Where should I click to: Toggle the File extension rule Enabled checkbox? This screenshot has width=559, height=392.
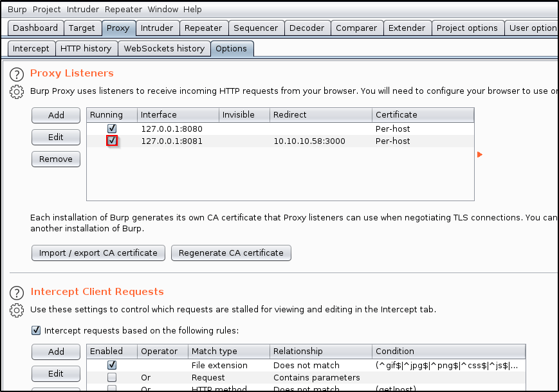[112, 365]
